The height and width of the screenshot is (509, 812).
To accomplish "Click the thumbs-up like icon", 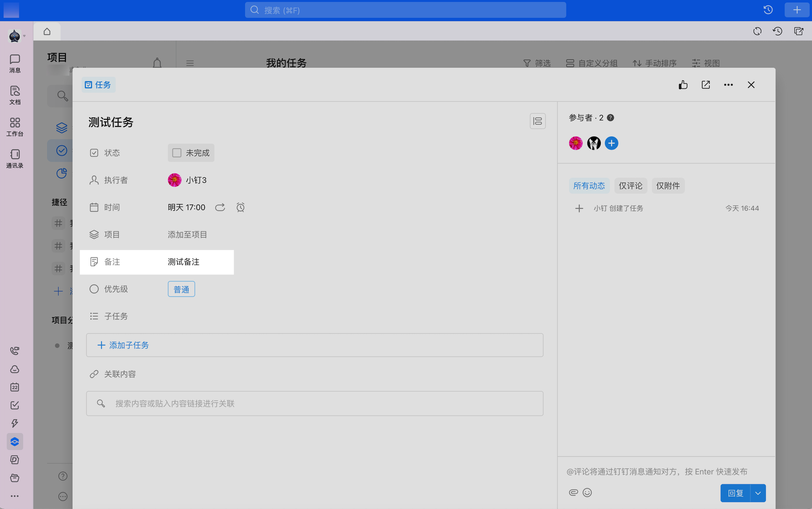I will [683, 85].
